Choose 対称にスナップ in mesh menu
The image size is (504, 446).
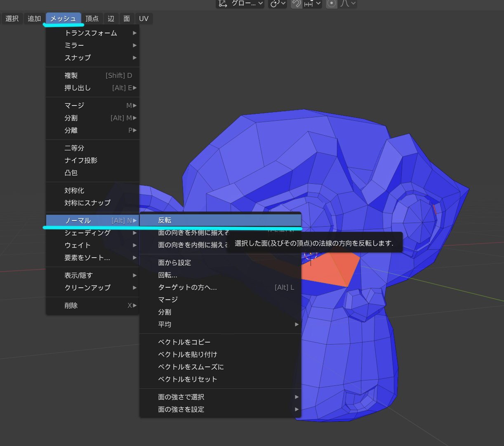(x=92, y=203)
